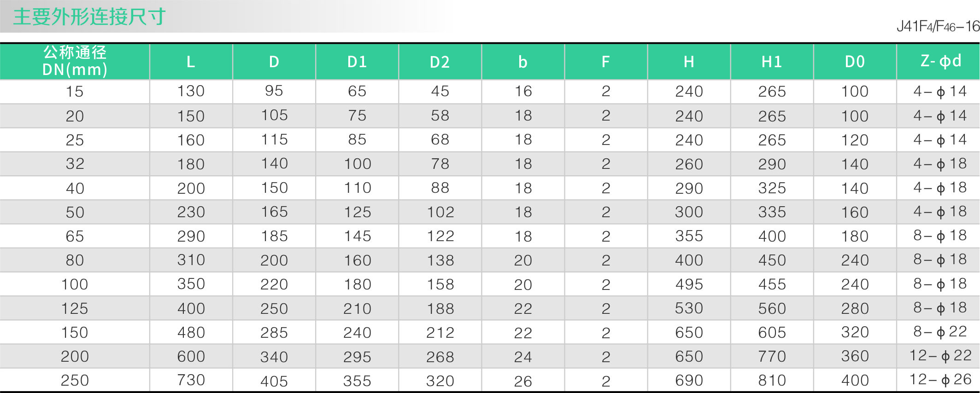Click the D value 95 cell

(274, 91)
